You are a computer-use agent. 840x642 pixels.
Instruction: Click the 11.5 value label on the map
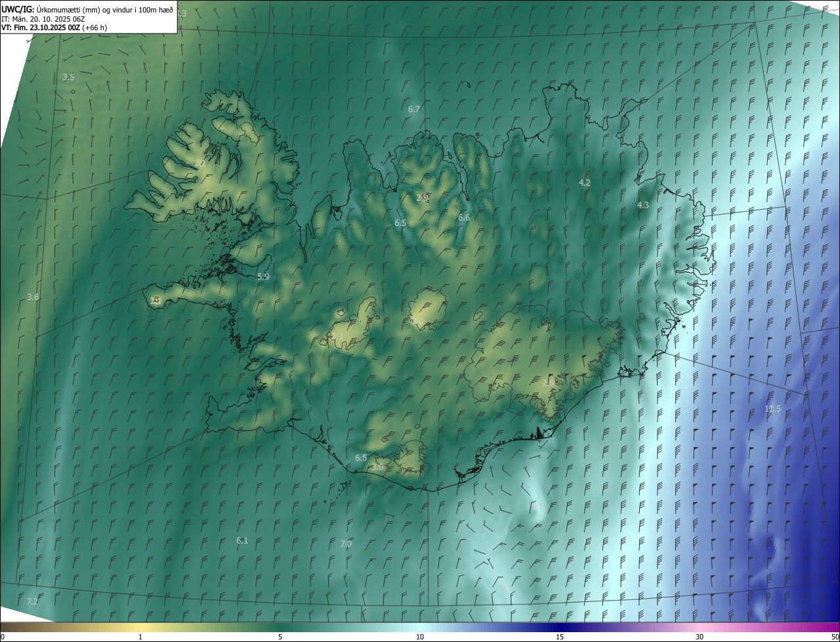coord(773,409)
